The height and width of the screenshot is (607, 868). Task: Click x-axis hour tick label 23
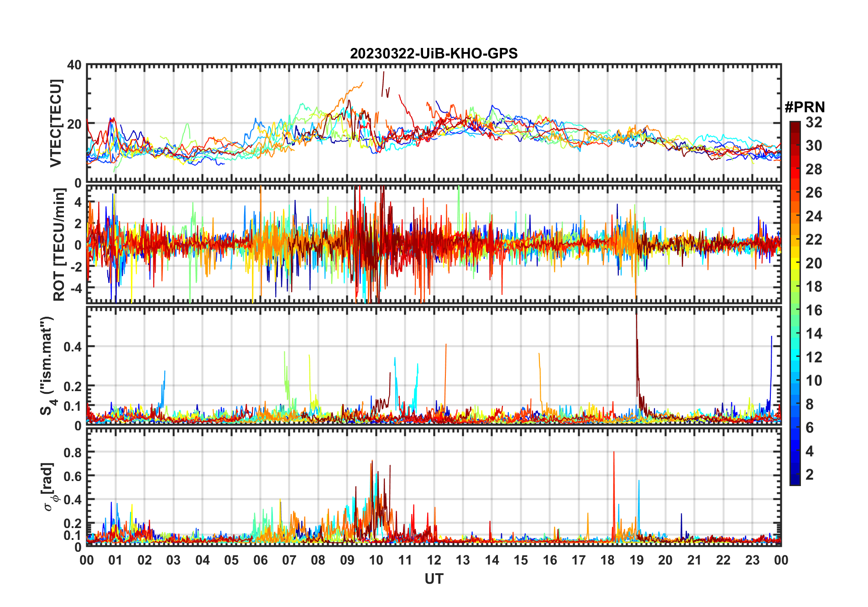753,560
